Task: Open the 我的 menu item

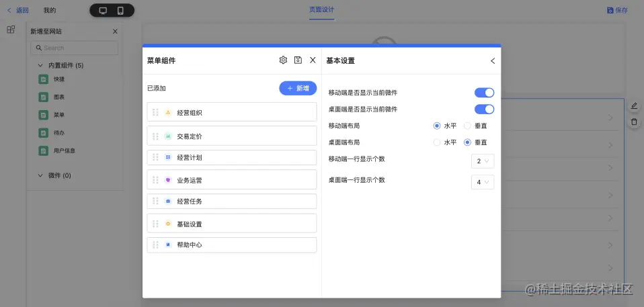Action: coord(50,10)
